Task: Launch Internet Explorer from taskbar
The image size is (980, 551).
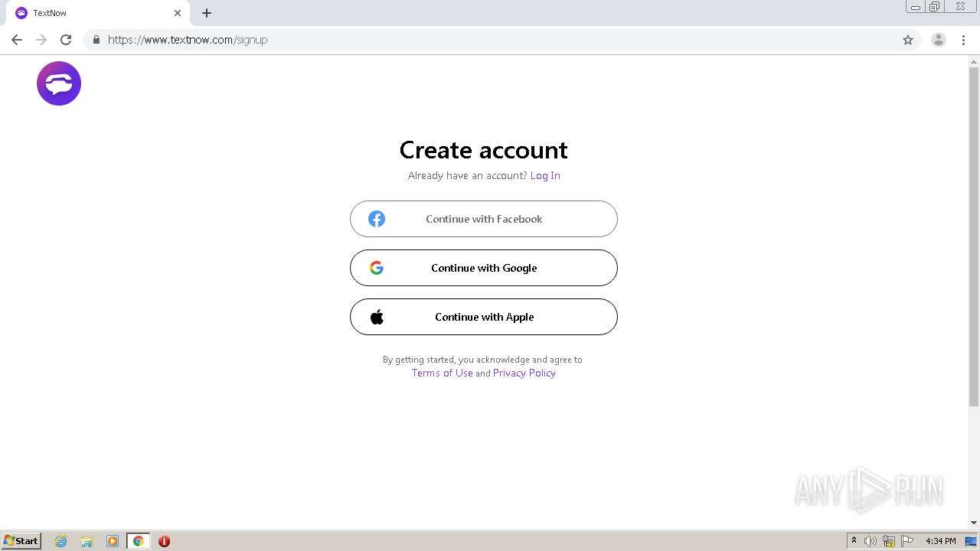Action: tap(61, 541)
